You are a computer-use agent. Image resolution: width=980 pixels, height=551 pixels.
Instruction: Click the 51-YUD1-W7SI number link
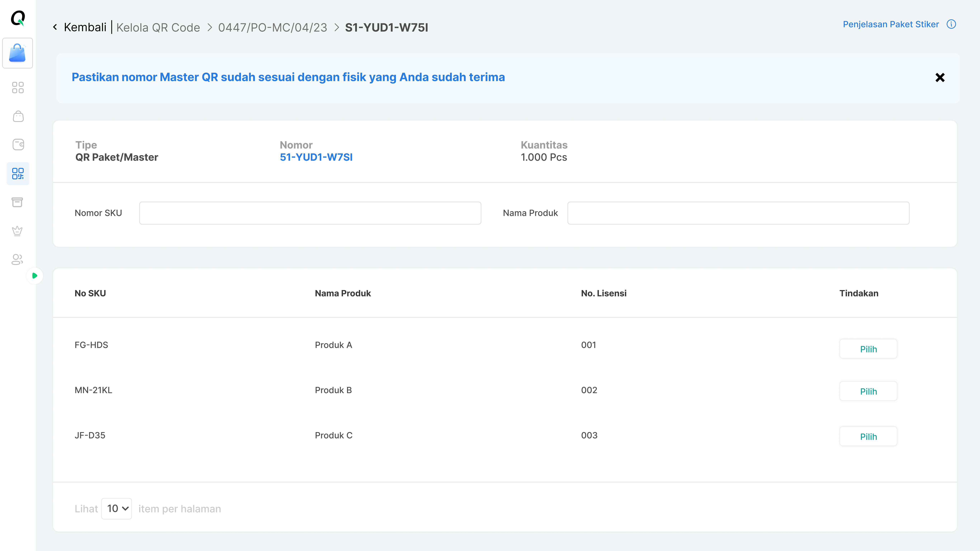pos(316,157)
